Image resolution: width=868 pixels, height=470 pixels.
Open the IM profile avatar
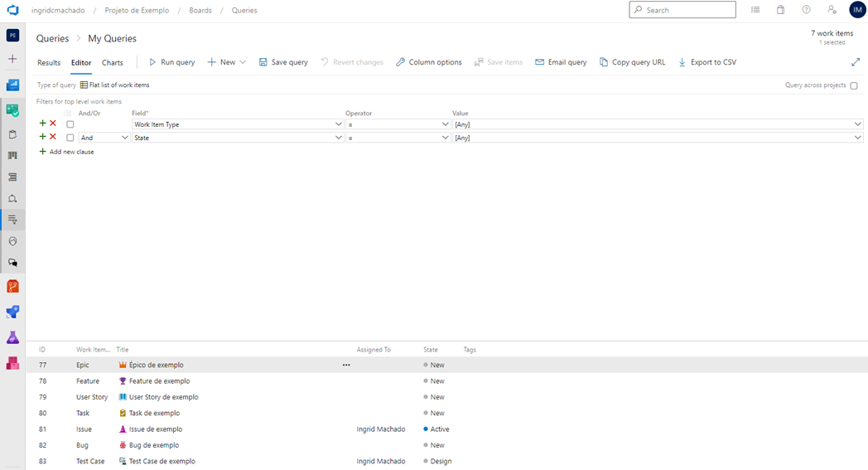pyautogui.click(x=857, y=10)
